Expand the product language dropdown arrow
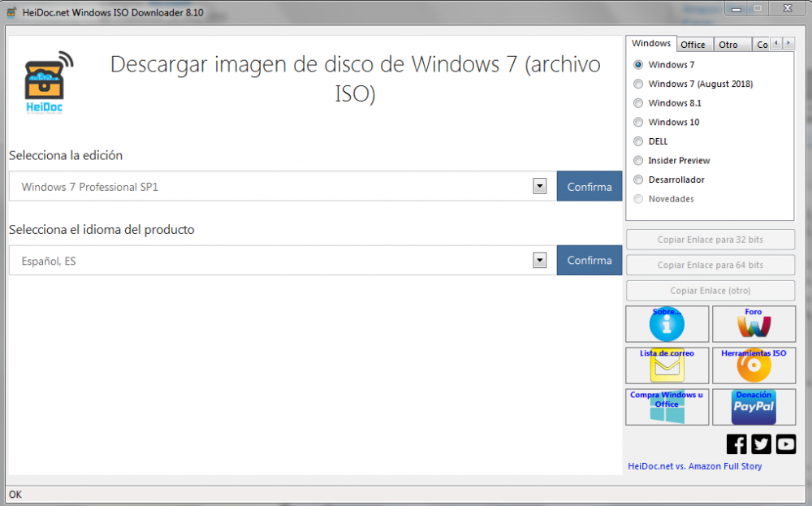Screen dimensions: 812x506 [x=539, y=261]
